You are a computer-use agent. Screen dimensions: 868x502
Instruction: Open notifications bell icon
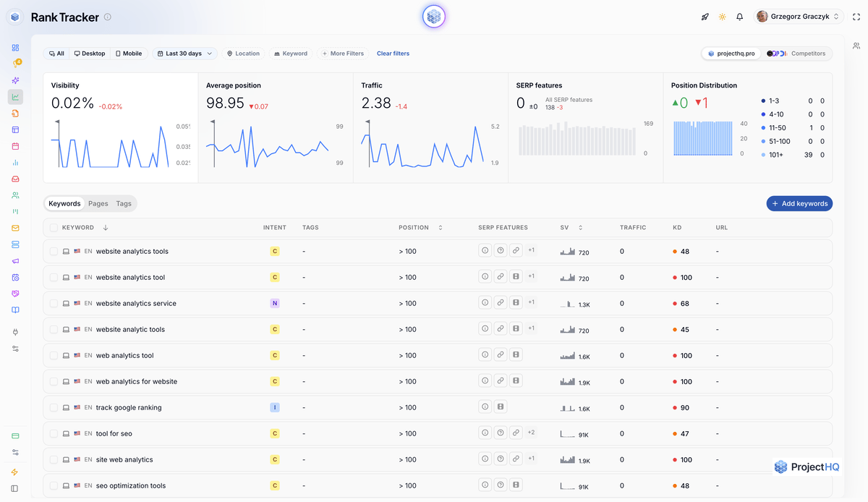(739, 17)
